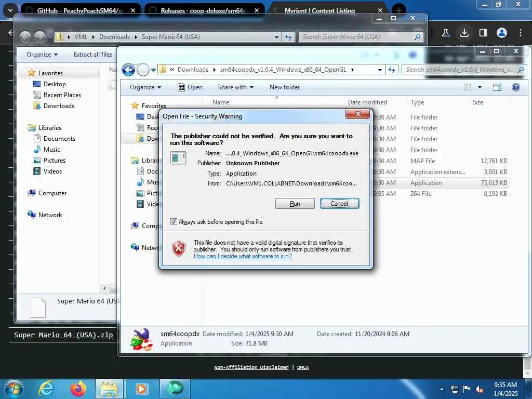
Task: Select Music in the back Explorer sidebar
Action: click(51, 149)
